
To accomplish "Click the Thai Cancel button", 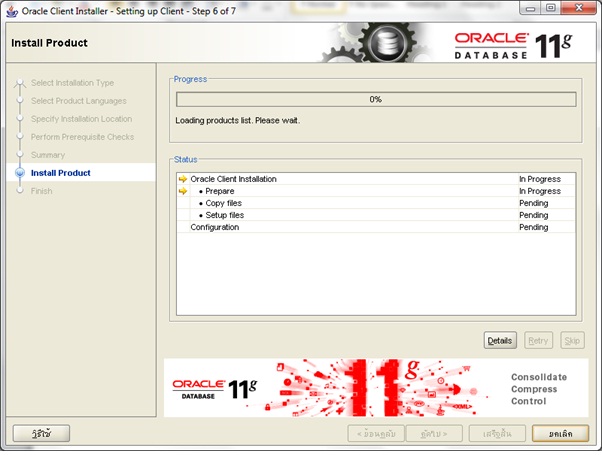I will [x=561, y=433].
